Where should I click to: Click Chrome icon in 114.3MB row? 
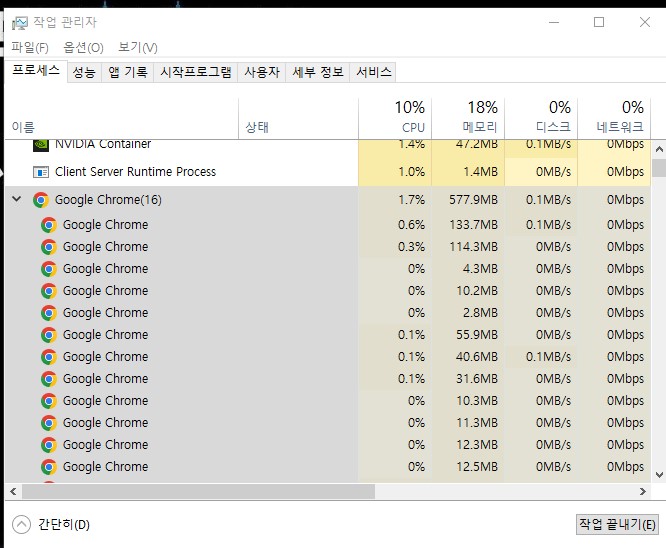(x=49, y=247)
